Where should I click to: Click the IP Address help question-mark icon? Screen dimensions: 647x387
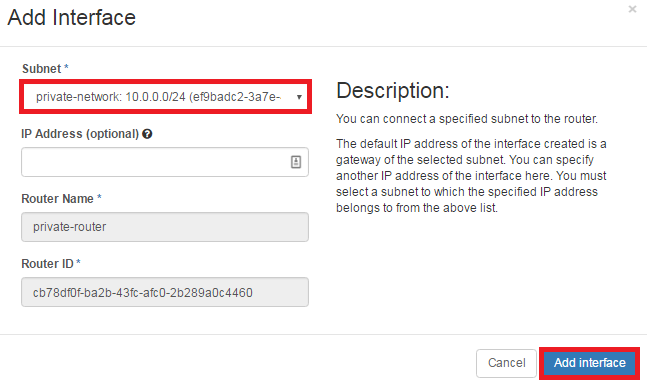tap(147, 134)
